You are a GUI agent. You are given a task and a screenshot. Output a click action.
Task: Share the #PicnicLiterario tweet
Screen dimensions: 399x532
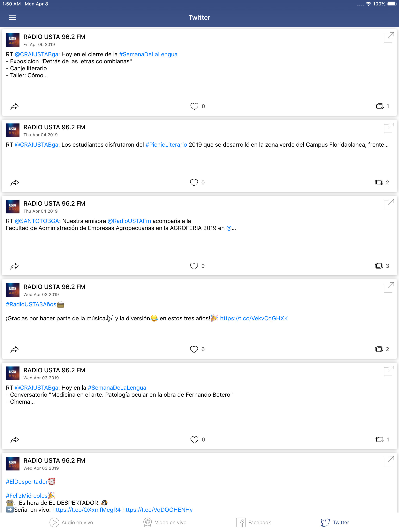coord(14,183)
